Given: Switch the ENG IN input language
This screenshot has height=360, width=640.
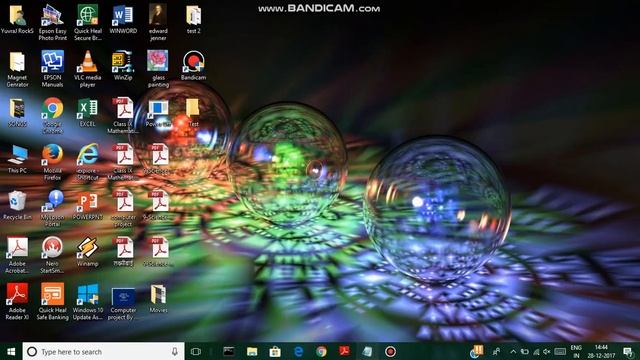Looking at the screenshot, I should (576, 351).
